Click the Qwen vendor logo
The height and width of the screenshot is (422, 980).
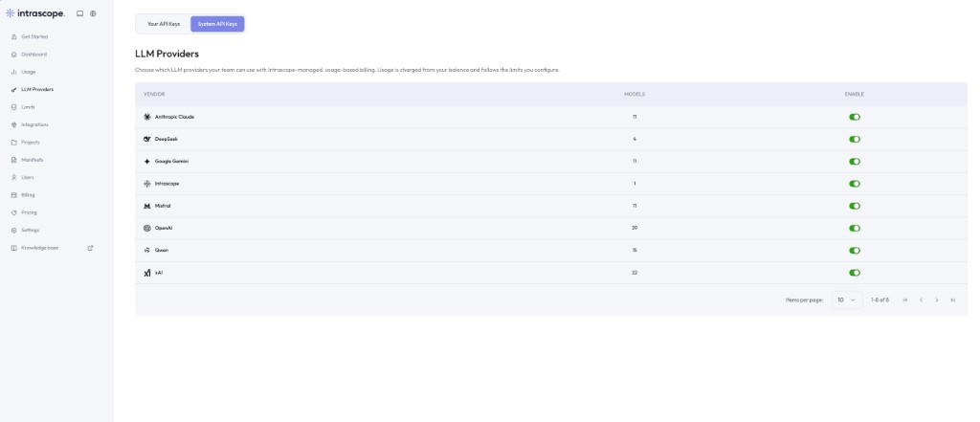[146, 250]
